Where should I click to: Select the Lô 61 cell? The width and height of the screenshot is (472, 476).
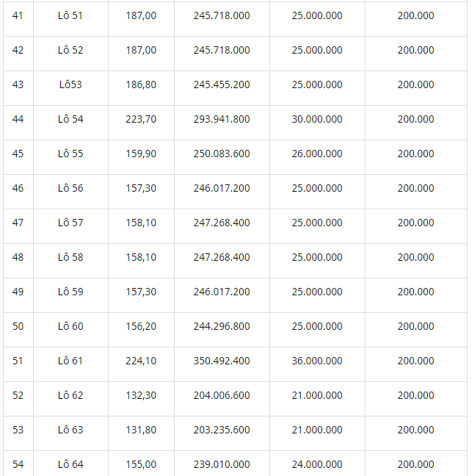pyautogui.click(x=70, y=361)
